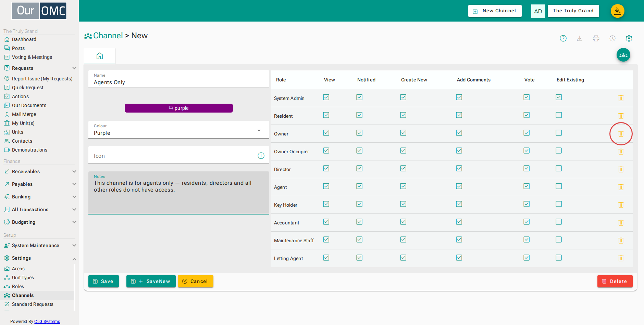Click the Cancel button

pyautogui.click(x=195, y=281)
